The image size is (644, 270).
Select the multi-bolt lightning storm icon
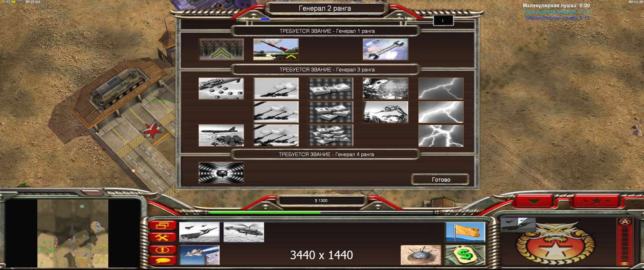(441, 135)
